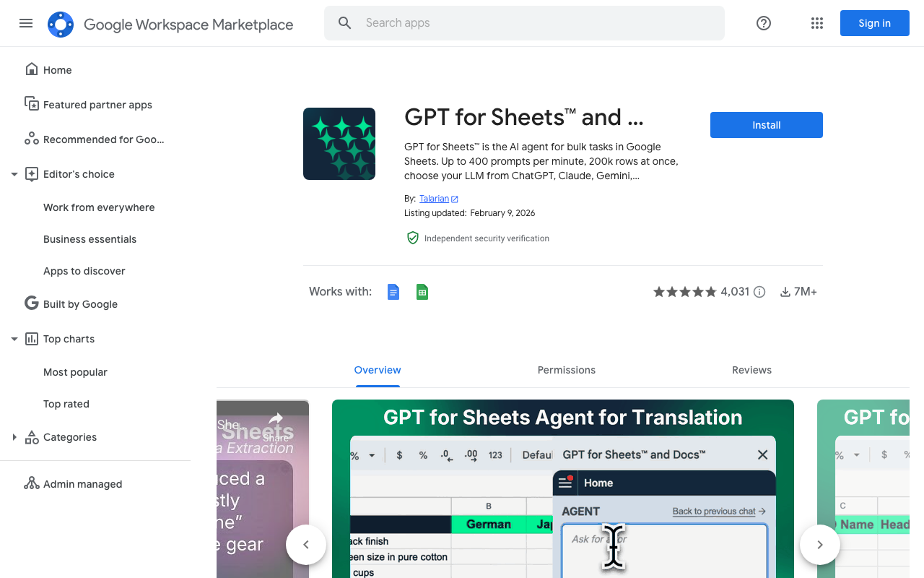
Task: Advance the screenshot carousel with the right arrow
Action: [x=819, y=544]
